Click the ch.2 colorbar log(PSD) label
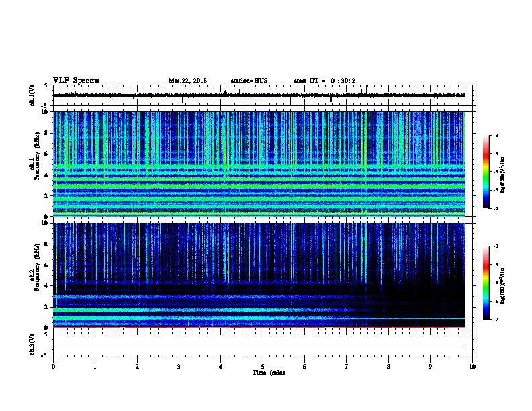 click(502, 285)
